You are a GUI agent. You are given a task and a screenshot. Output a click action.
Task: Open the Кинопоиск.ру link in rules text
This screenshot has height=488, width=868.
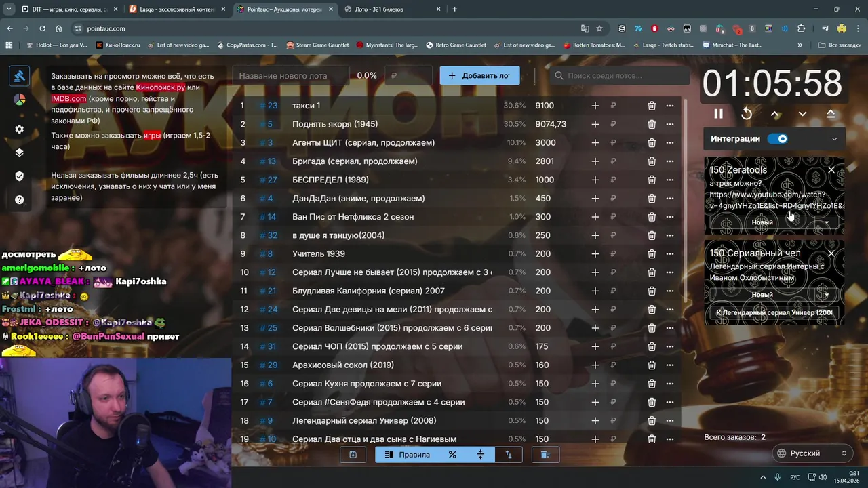[x=160, y=87]
